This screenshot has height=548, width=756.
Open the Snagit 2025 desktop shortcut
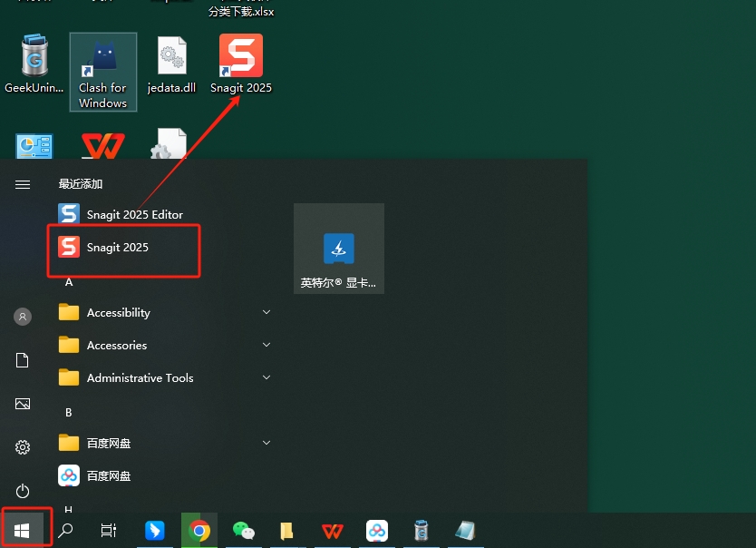click(x=241, y=64)
